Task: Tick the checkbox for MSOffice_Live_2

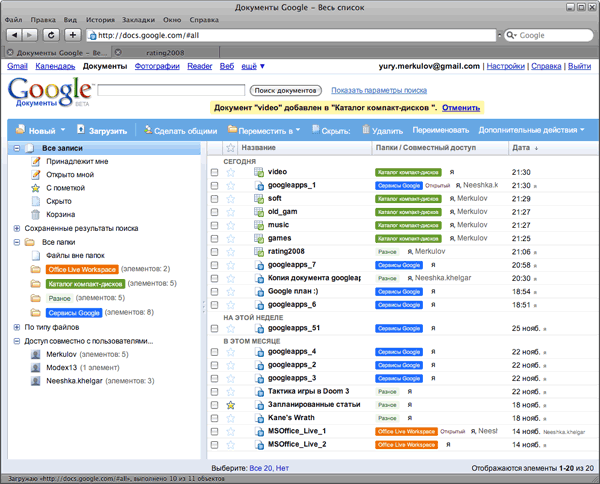Action: pyautogui.click(x=214, y=445)
